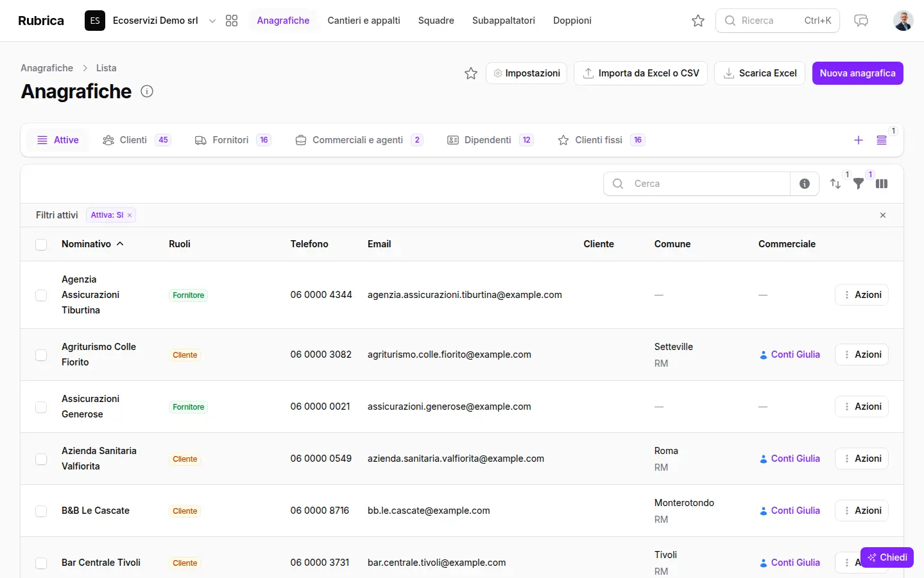Expand the Ecoservizi Demo srl company switcher
This screenshot has height=578, width=924.
pyautogui.click(x=151, y=21)
